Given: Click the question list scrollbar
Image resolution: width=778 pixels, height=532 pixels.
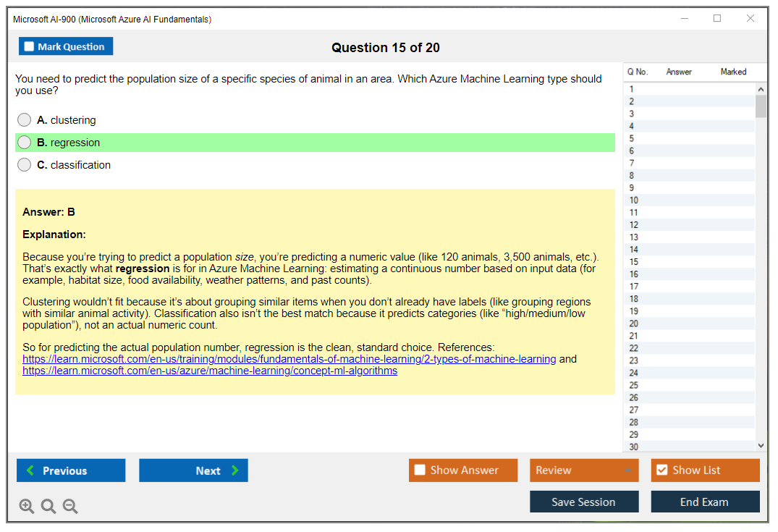Looking at the screenshot, I should [761, 109].
